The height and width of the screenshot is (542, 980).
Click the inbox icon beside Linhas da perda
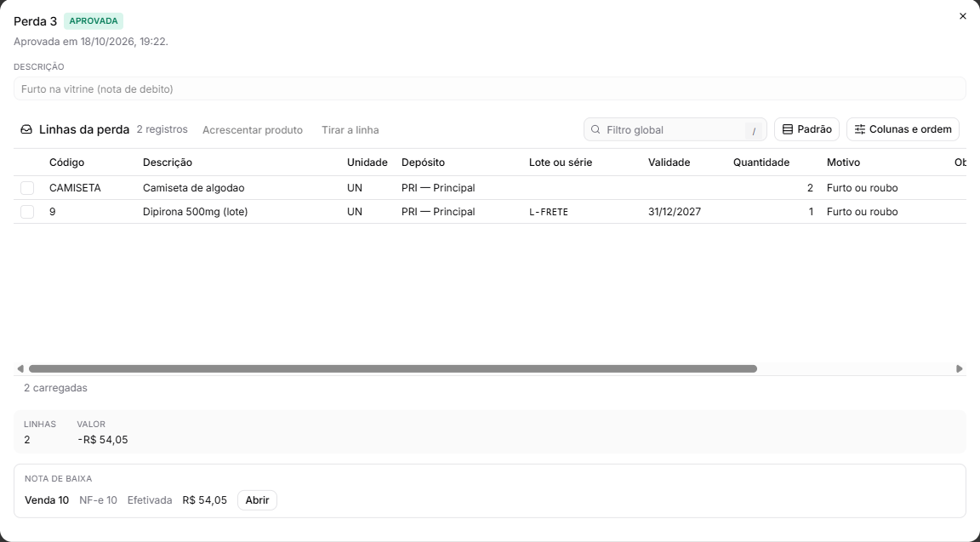point(26,129)
